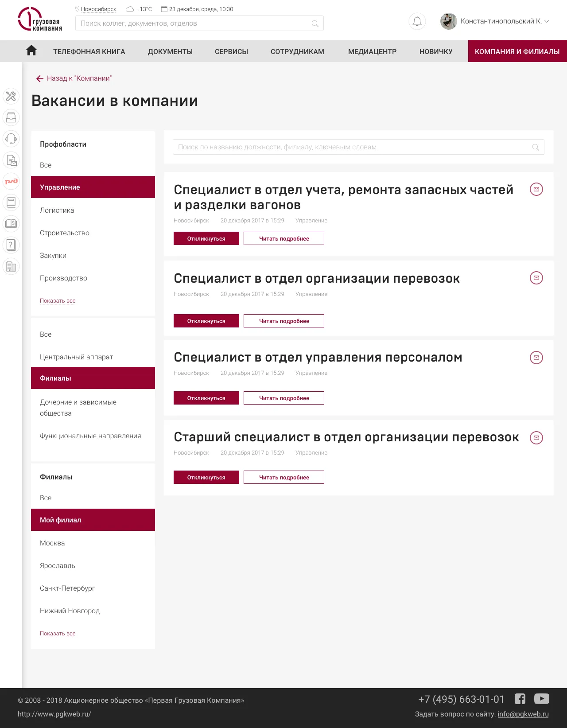Image resolution: width=567 pixels, height=728 pixels.
Task: Open the МЕДИАЦЕНТР menu
Action: [372, 51]
